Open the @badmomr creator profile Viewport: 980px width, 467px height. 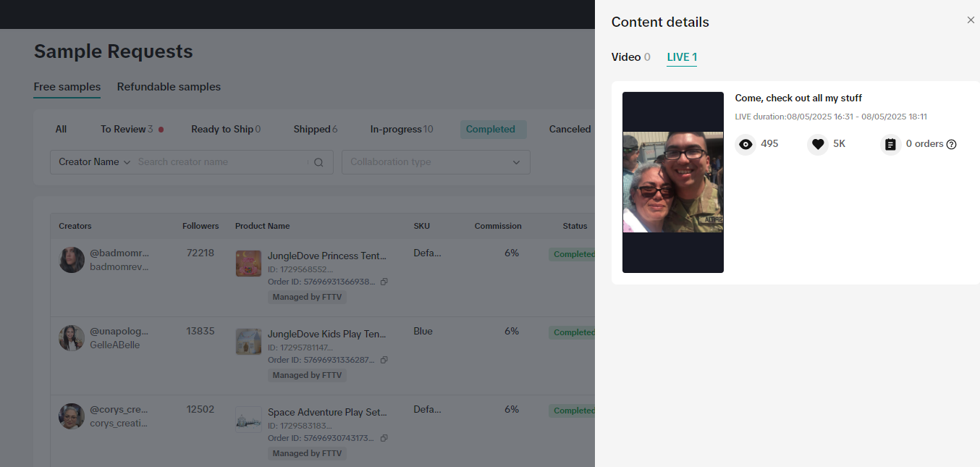coord(119,253)
